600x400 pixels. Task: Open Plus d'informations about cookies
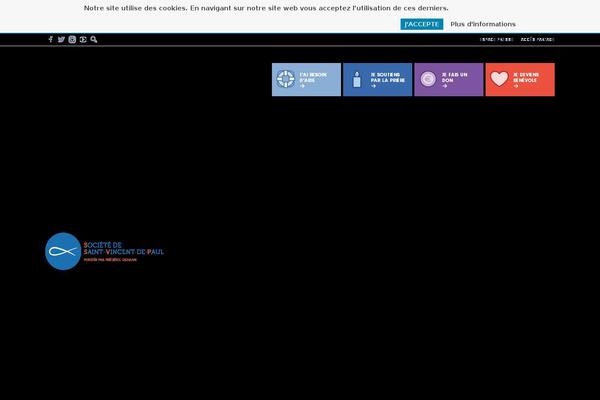(x=483, y=24)
